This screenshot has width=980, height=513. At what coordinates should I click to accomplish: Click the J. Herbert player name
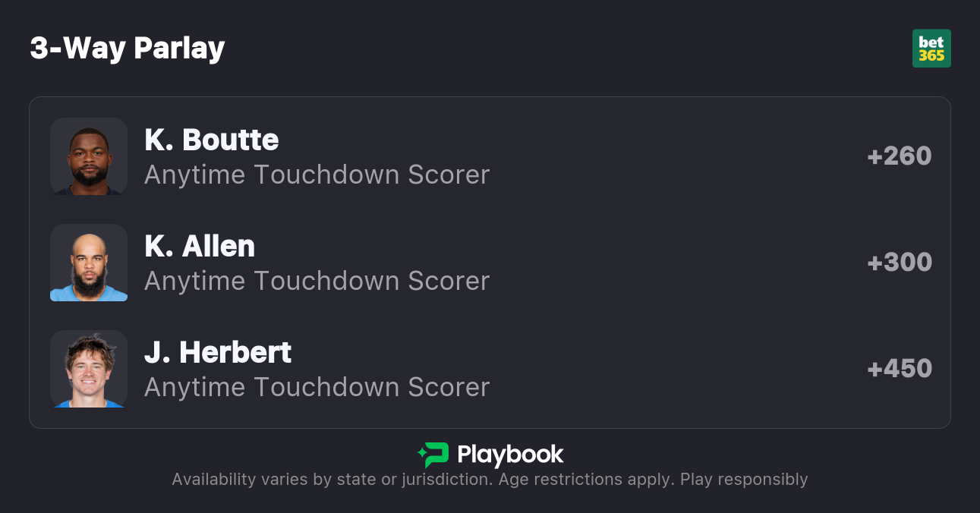[218, 352]
